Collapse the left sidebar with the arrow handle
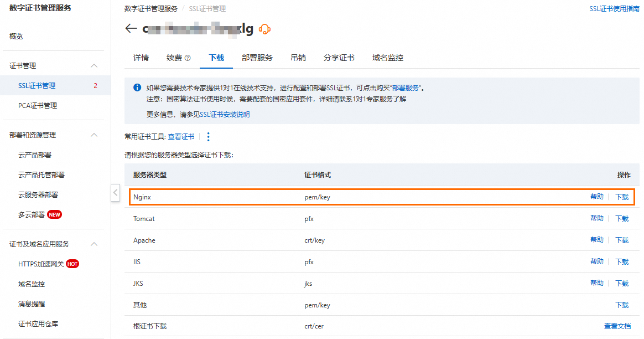 tap(115, 193)
